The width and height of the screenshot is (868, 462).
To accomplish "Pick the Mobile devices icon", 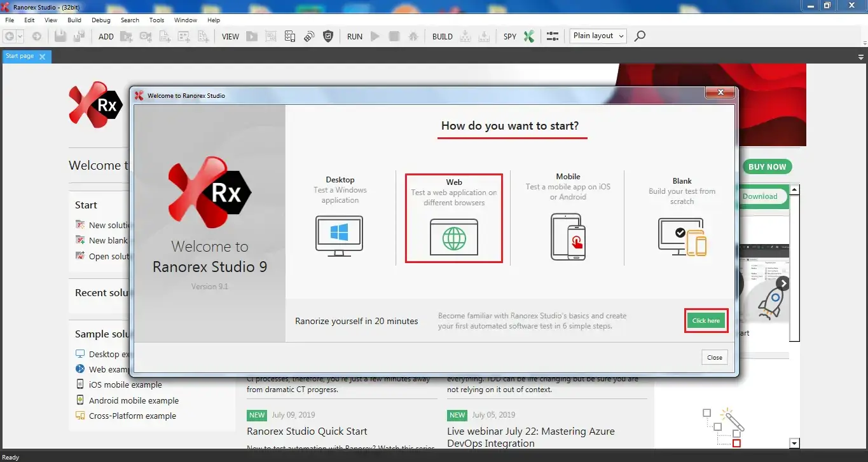I will pos(568,236).
